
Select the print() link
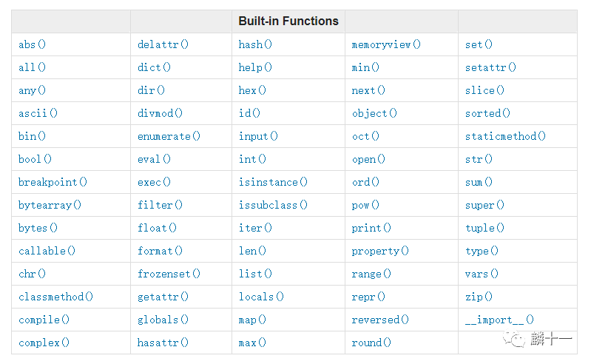(x=371, y=228)
